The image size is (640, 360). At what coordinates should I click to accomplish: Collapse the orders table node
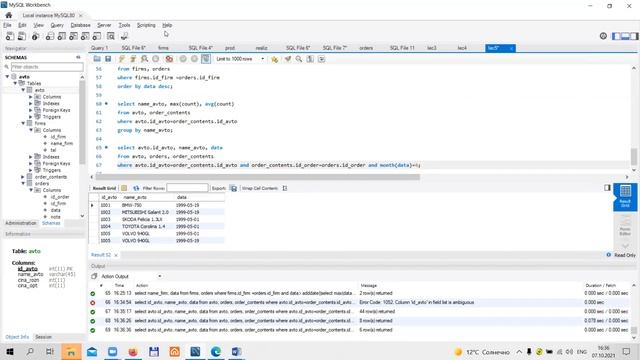click(23, 184)
